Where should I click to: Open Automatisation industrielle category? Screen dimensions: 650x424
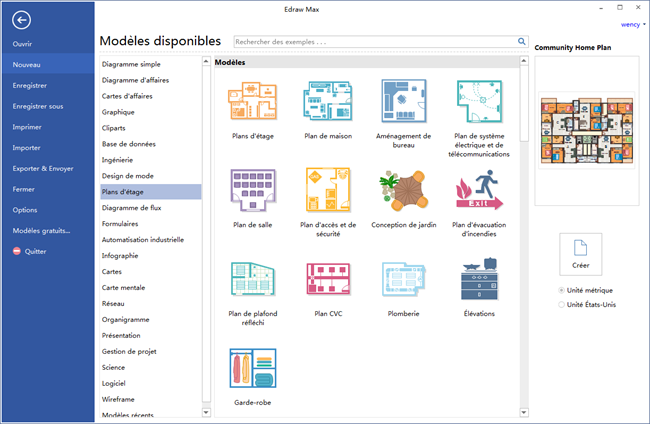(143, 240)
